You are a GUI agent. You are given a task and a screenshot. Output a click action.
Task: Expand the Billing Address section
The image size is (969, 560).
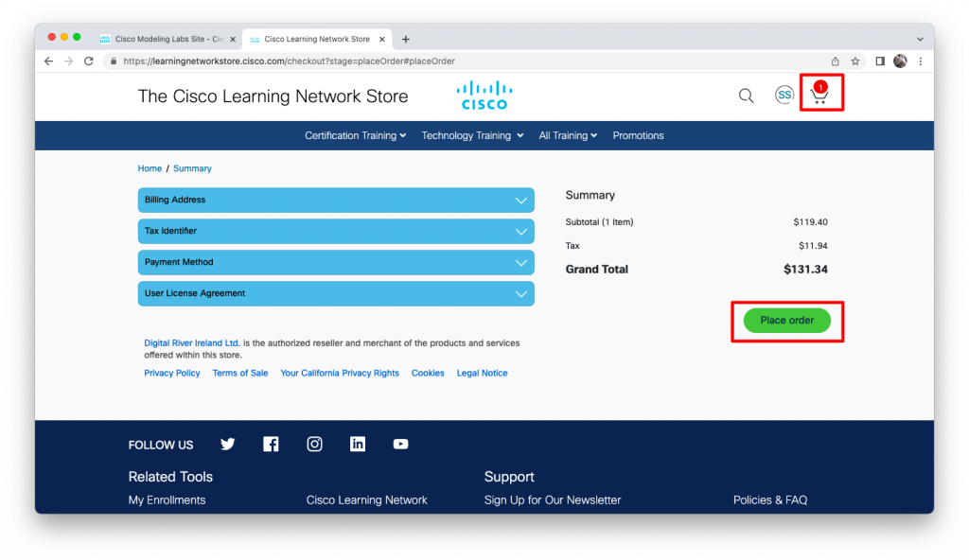[x=335, y=200]
